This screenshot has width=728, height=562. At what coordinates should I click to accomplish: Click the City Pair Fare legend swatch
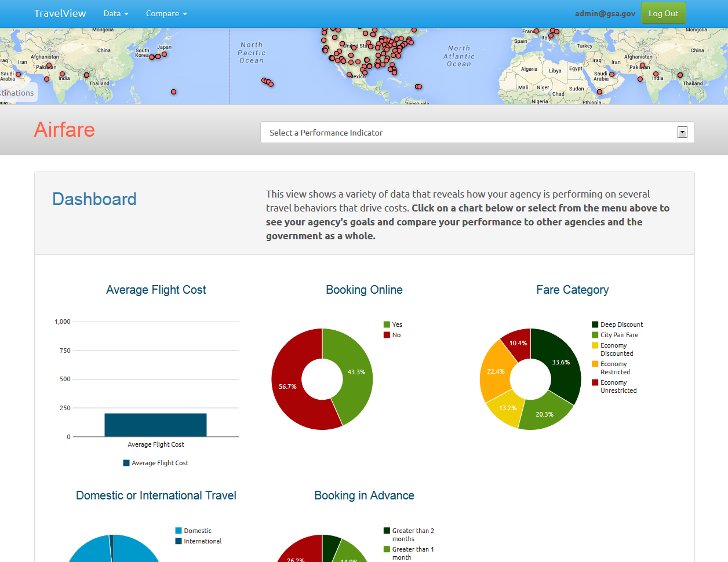pos(595,335)
